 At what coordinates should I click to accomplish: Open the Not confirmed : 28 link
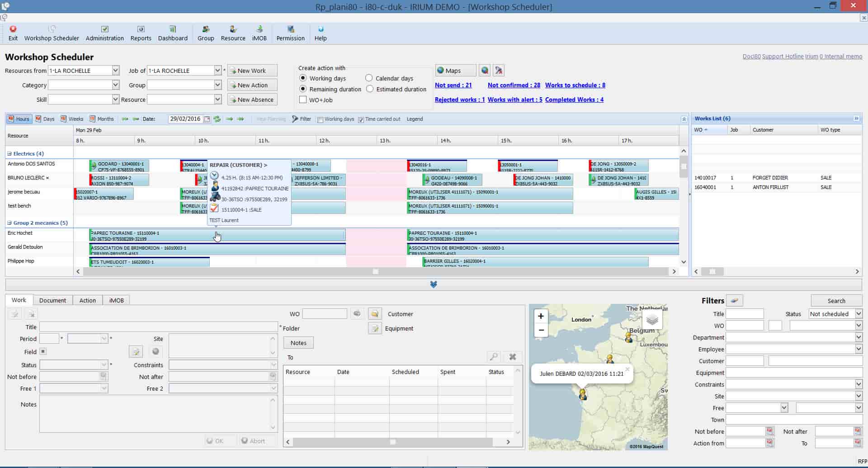point(514,85)
